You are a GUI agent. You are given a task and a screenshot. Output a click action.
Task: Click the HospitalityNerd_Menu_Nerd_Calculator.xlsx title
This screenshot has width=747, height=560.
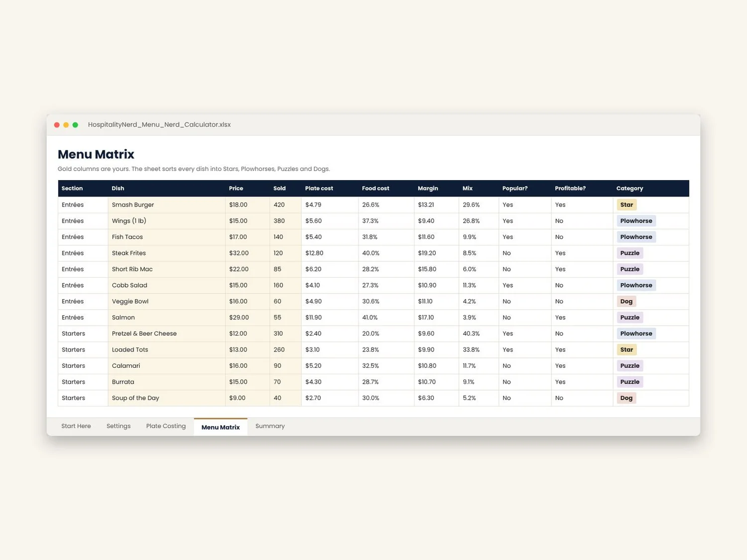point(159,125)
